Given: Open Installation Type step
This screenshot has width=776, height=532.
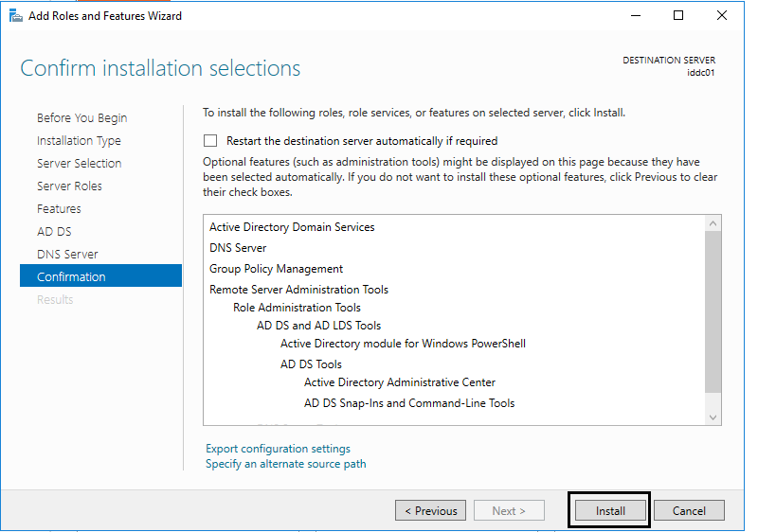Looking at the screenshot, I should tap(79, 141).
